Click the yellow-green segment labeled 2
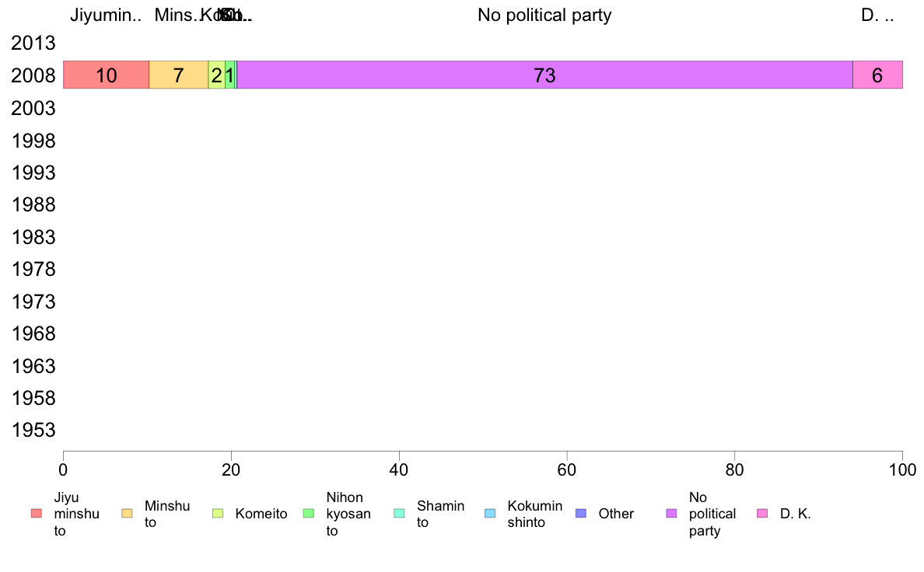This screenshot has height=572, width=924. pyautogui.click(x=217, y=75)
